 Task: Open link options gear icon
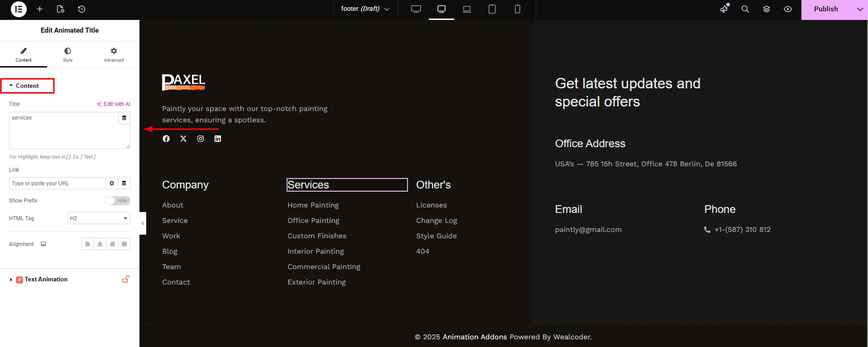tap(112, 183)
